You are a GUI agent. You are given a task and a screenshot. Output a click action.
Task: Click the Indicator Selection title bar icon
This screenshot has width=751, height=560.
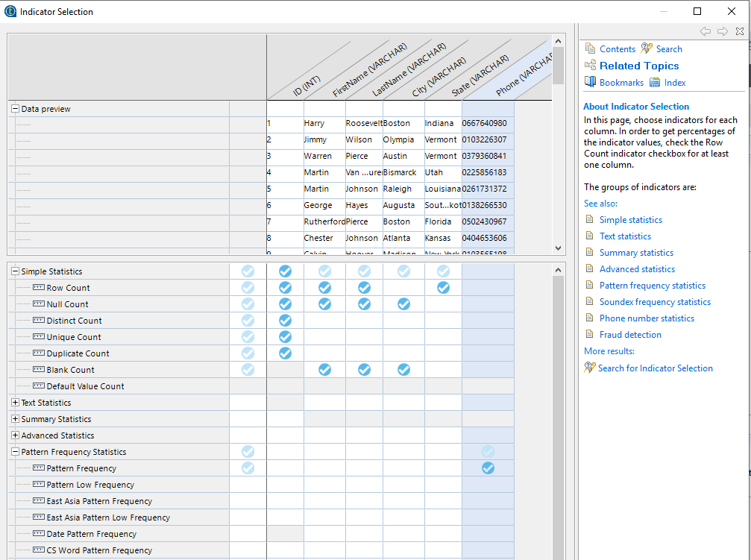pyautogui.click(x=10, y=11)
